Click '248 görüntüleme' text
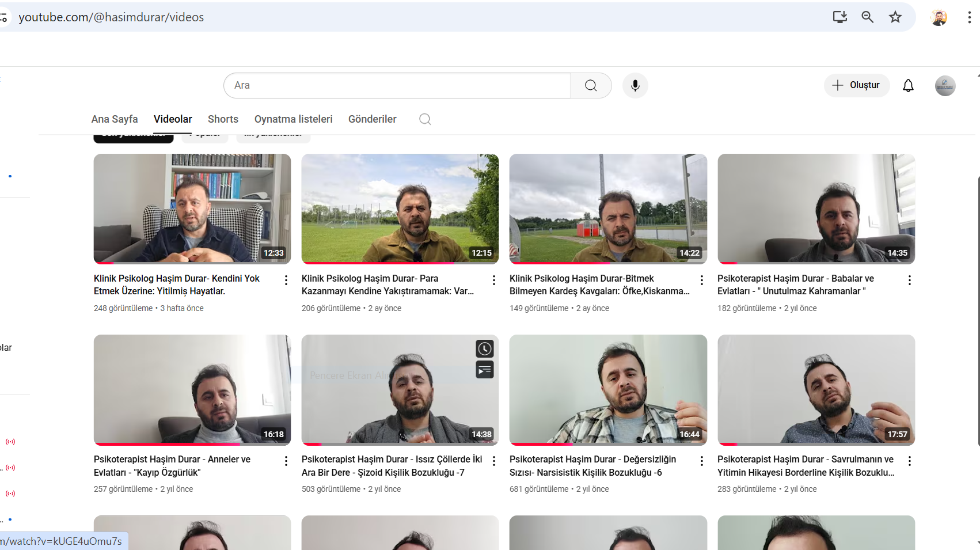The width and height of the screenshot is (980, 550). click(x=123, y=308)
